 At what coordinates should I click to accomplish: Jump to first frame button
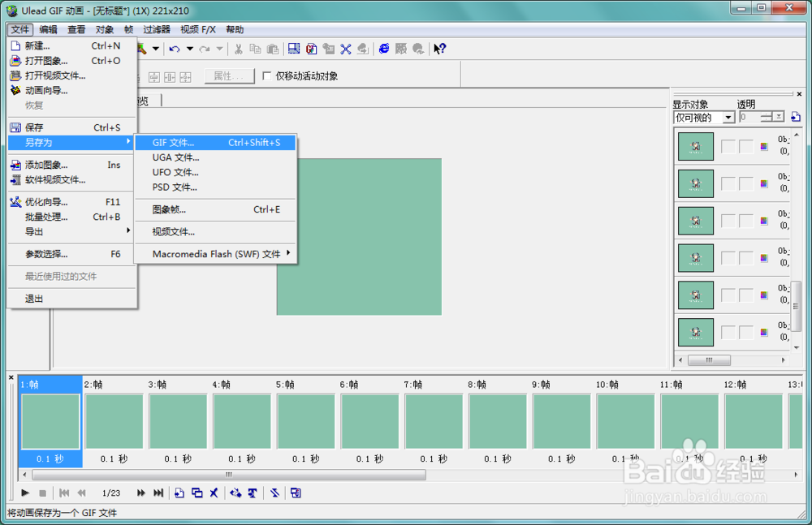point(64,493)
